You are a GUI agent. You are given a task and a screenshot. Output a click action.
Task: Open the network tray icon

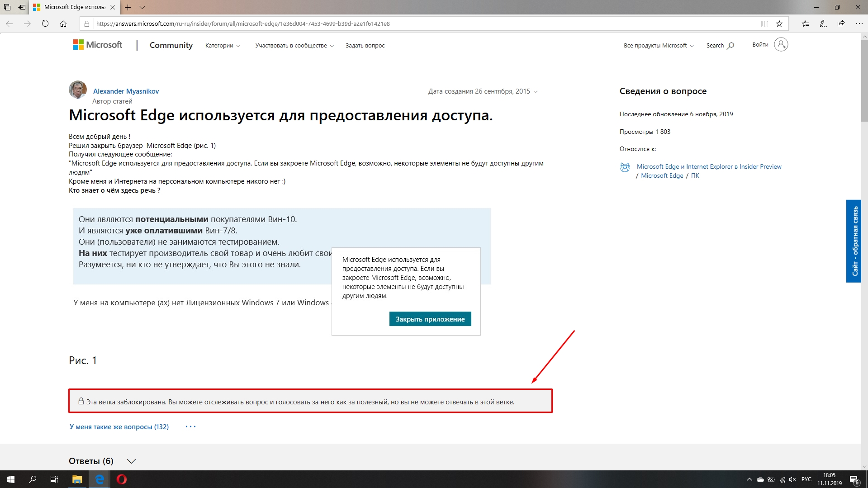pos(782,479)
